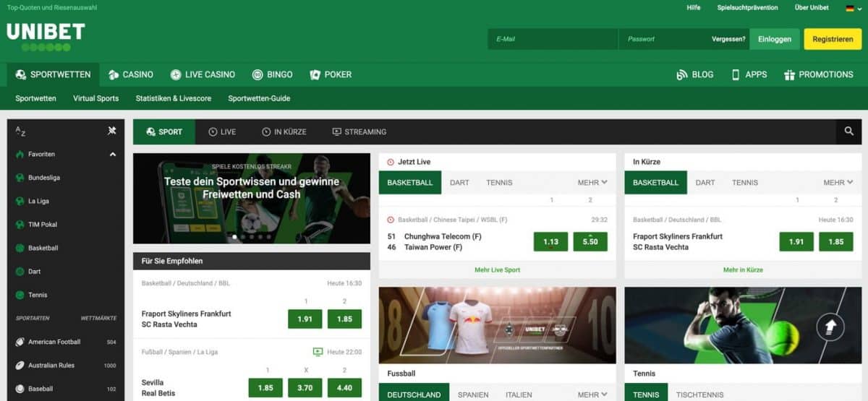Switch to the In Kürze tab

click(284, 131)
